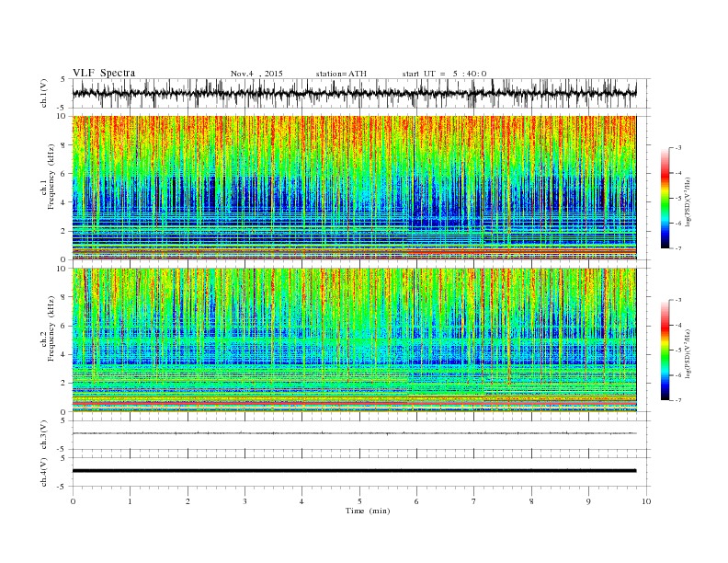Click the "5" tick of ch.3(V) axis

(63, 420)
